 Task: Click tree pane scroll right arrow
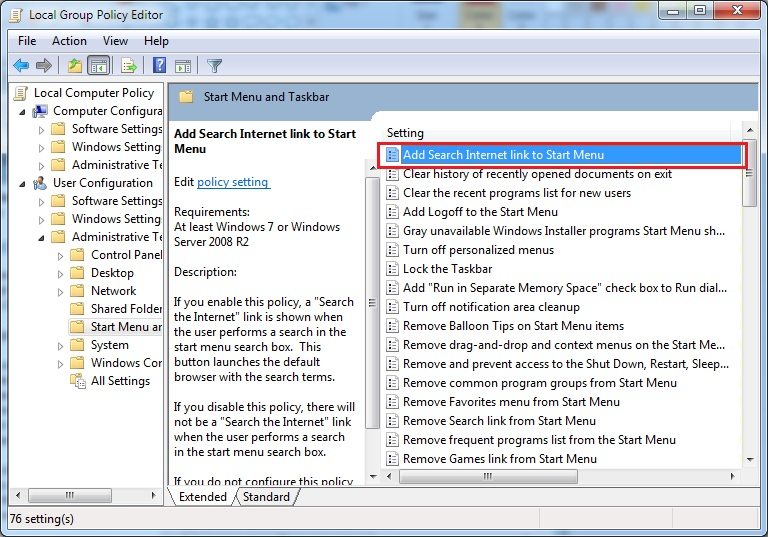coord(154,495)
